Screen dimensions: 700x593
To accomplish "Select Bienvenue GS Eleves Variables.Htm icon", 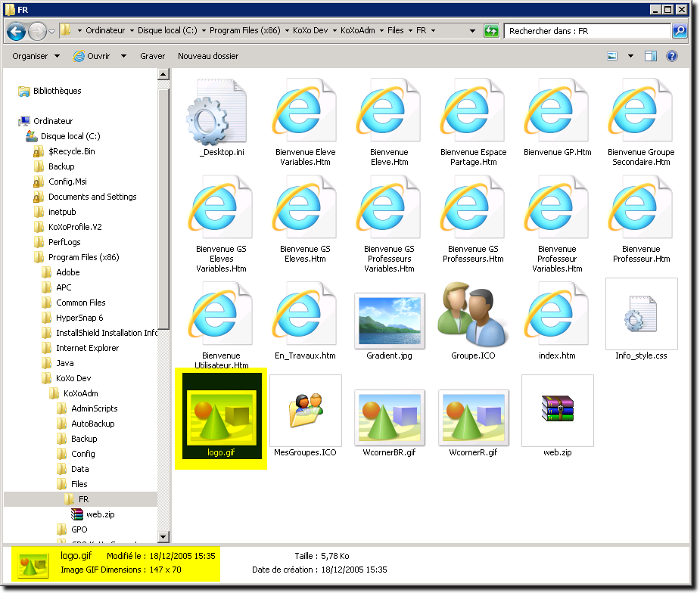I will click(x=221, y=208).
